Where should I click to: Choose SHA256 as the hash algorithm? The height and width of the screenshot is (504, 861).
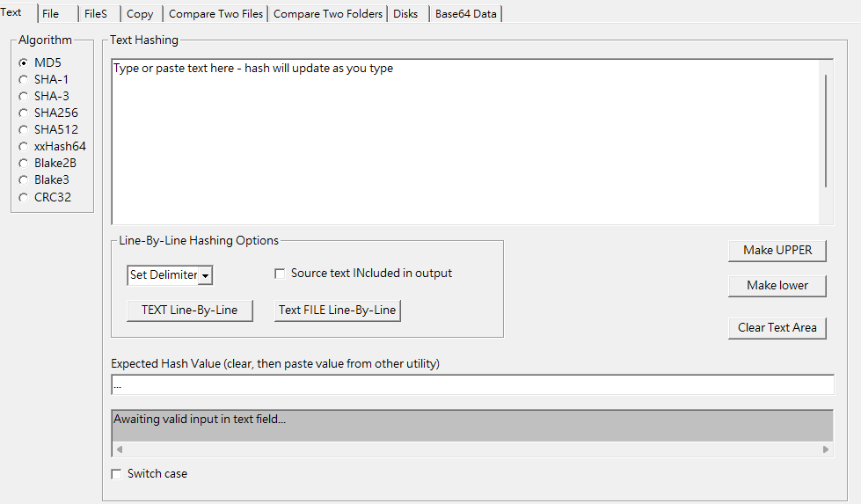click(x=23, y=113)
